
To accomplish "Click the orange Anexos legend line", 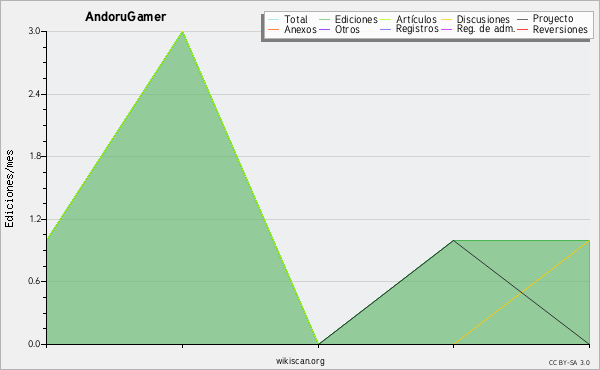I will click(x=274, y=29).
